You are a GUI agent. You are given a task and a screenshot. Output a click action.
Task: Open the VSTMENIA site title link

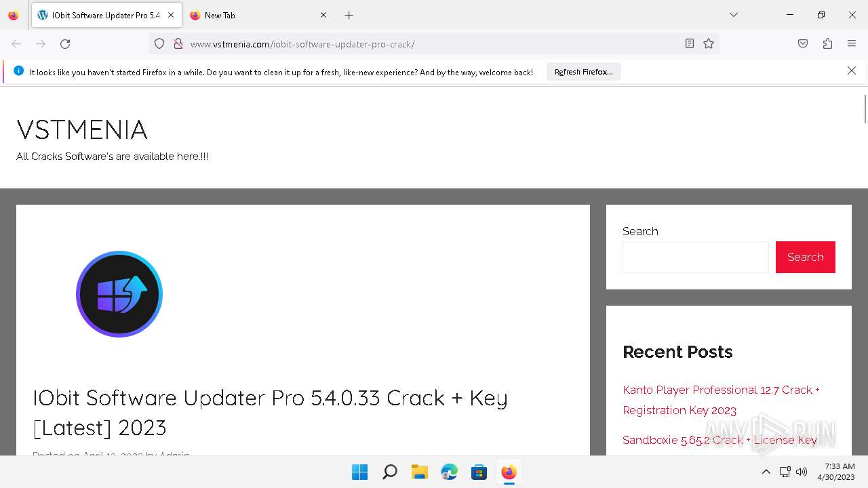(82, 129)
